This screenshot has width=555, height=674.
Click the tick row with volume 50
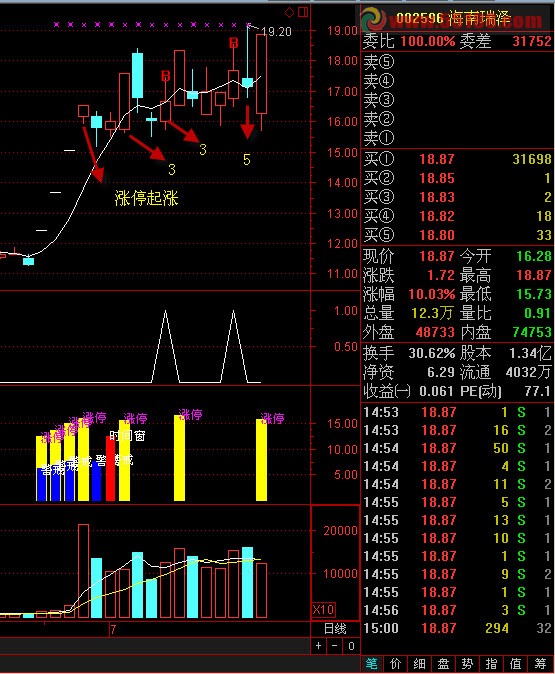pos(457,448)
